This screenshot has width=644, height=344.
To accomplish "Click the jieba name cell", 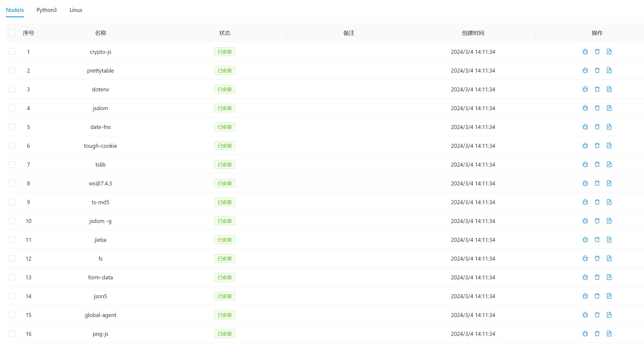I will tap(100, 240).
